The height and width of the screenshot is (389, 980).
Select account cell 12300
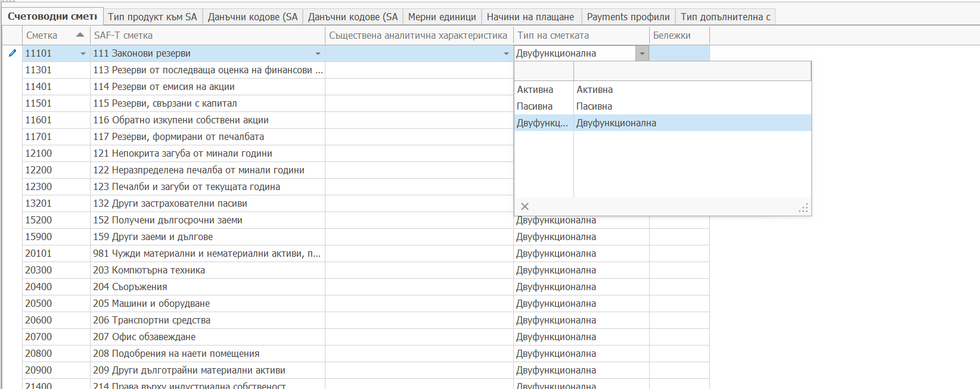(56, 186)
